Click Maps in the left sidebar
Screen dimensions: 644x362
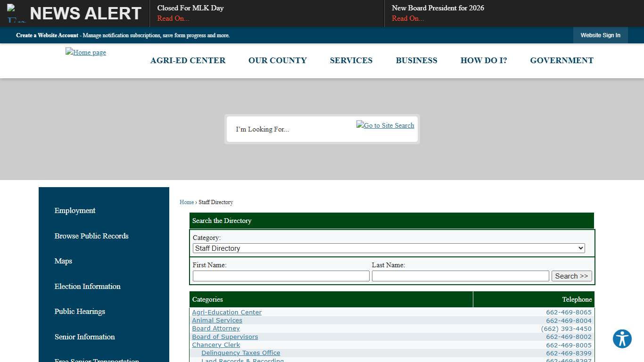63,261
